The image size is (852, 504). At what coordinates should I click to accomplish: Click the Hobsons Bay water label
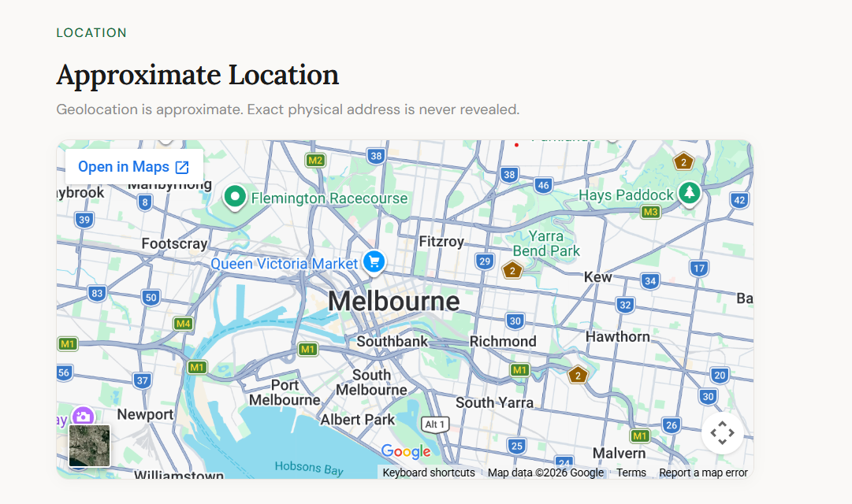pos(309,468)
